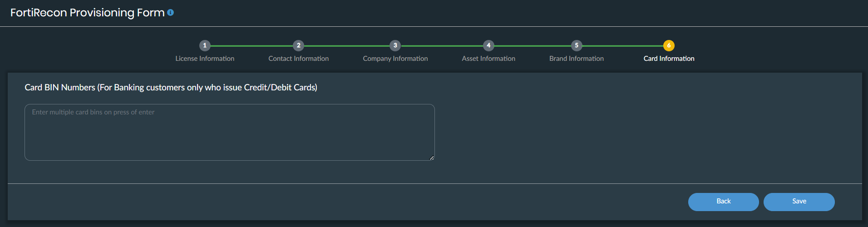Go to the License Information step label

(205, 59)
